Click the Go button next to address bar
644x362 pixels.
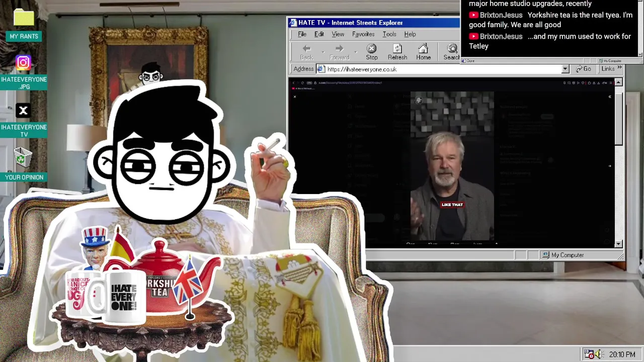click(584, 69)
